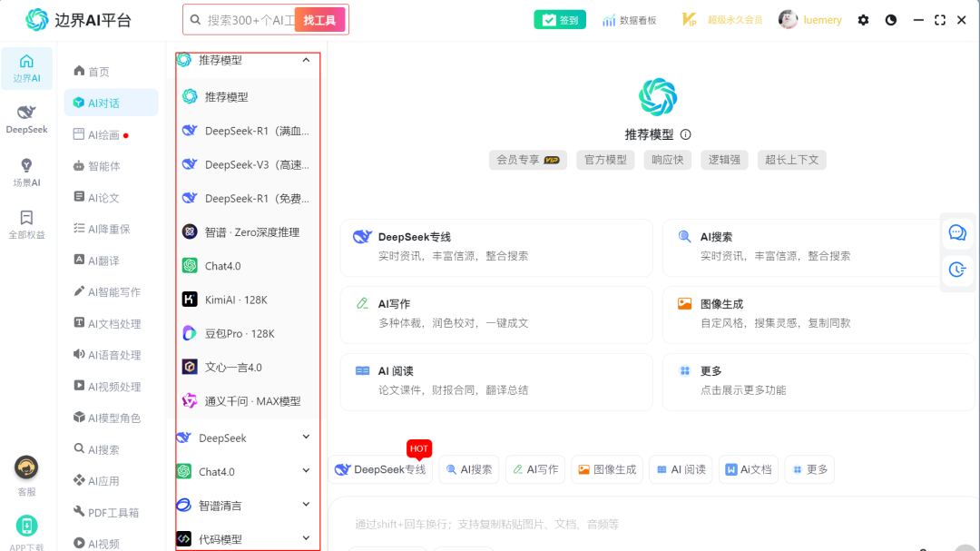Open luemery user avatar
The image size is (980, 551).
pos(788,20)
